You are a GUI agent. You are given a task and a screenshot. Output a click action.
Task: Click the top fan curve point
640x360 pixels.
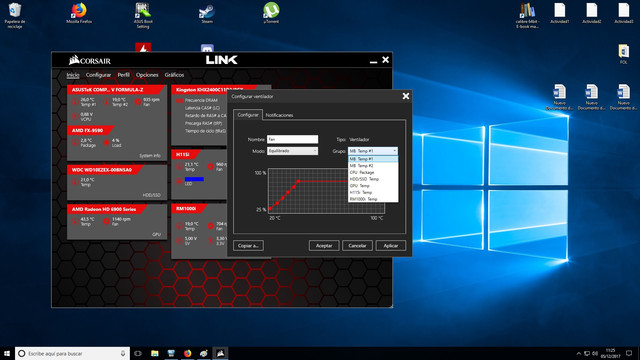298,181
